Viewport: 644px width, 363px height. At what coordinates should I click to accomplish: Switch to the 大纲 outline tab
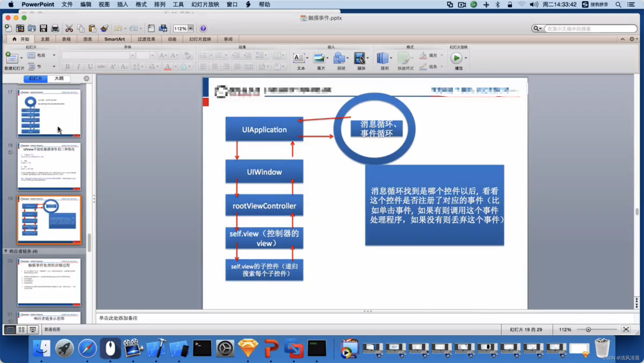[x=59, y=78]
